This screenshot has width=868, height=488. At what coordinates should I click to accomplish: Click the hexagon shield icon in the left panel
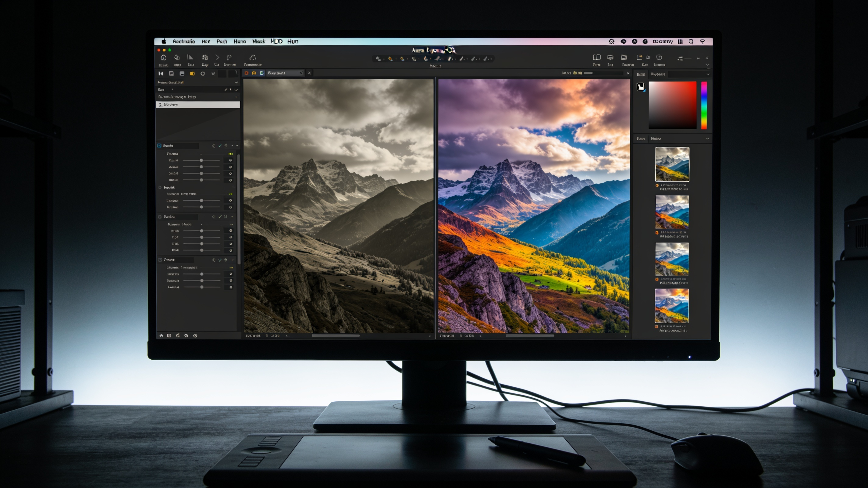point(202,74)
